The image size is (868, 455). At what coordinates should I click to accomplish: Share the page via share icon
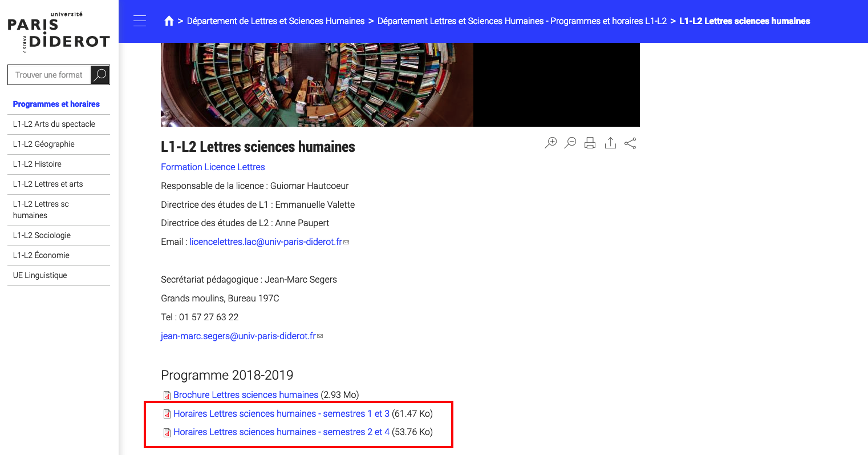(x=630, y=143)
